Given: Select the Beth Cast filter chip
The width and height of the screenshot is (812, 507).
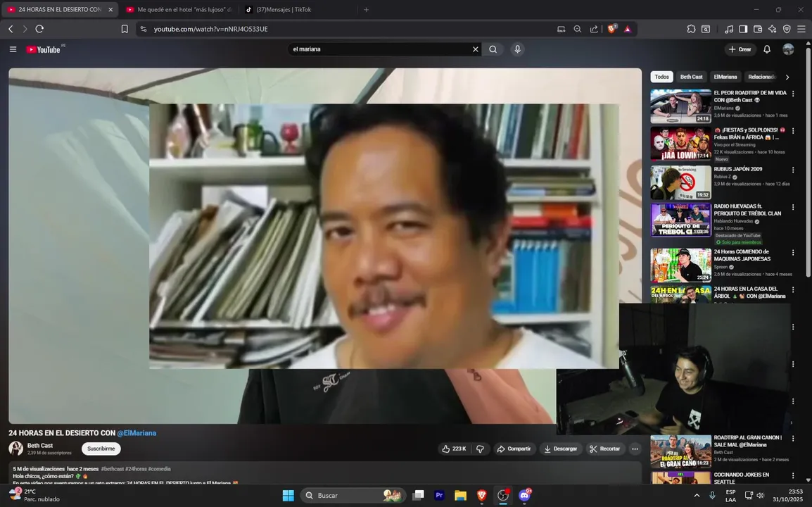Looking at the screenshot, I should pos(692,77).
